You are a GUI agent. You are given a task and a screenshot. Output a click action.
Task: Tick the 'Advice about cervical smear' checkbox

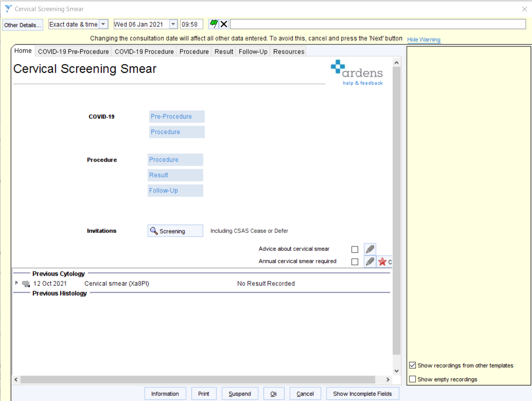(x=355, y=249)
